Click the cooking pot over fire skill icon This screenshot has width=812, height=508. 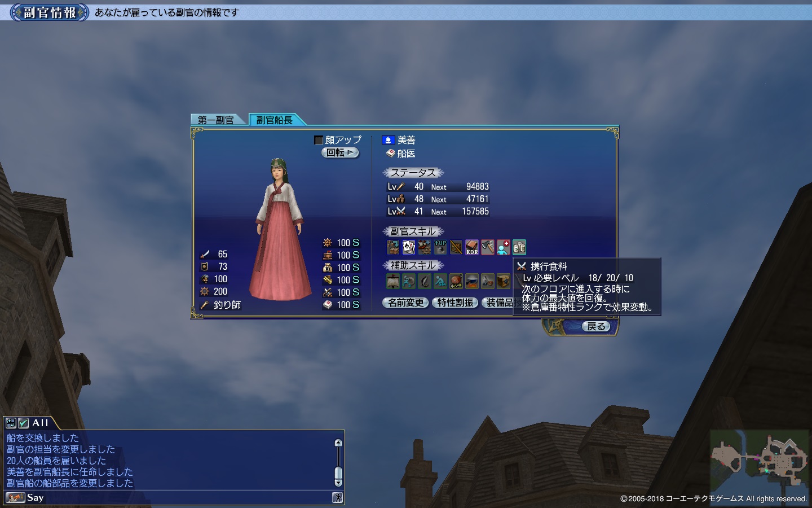click(x=472, y=281)
